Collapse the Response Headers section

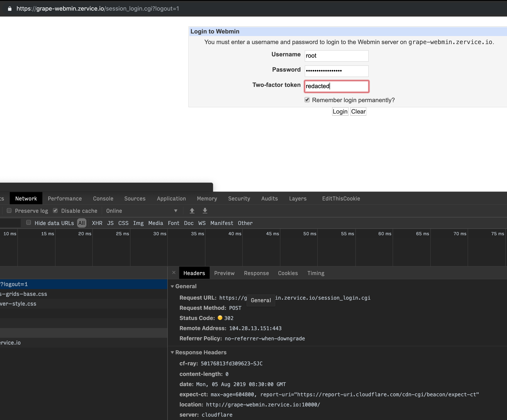(x=173, y=352)
